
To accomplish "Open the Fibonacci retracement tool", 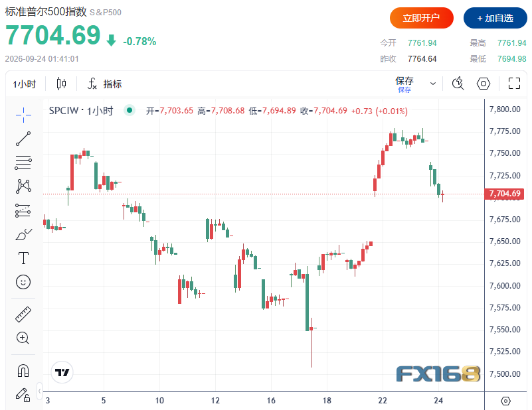I will (23, 163).
